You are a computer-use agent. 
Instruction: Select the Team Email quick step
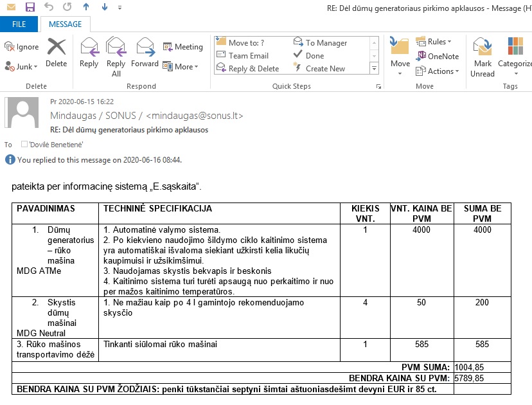(248, 56)
